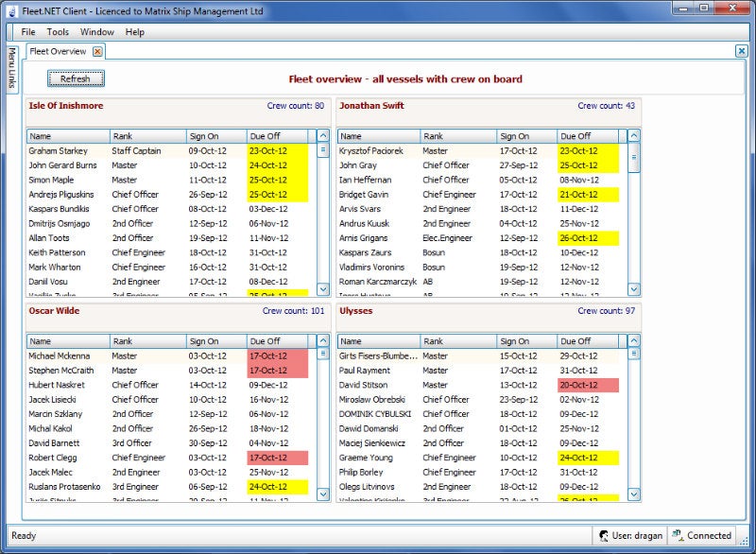Close the Fleet Overview tab with its X icon
The height and width of the screenshot is (554, 756).
[x=97, y=51]
